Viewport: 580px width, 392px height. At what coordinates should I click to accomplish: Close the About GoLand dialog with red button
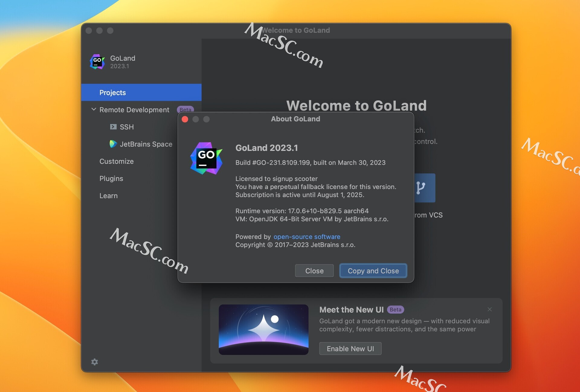(x=185, y=119)
